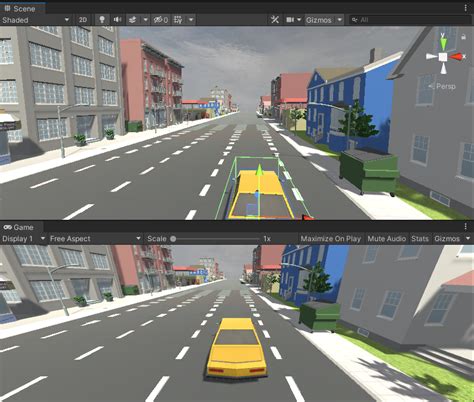
Task: Open Game panel more options menu
Action: (466, 227)
